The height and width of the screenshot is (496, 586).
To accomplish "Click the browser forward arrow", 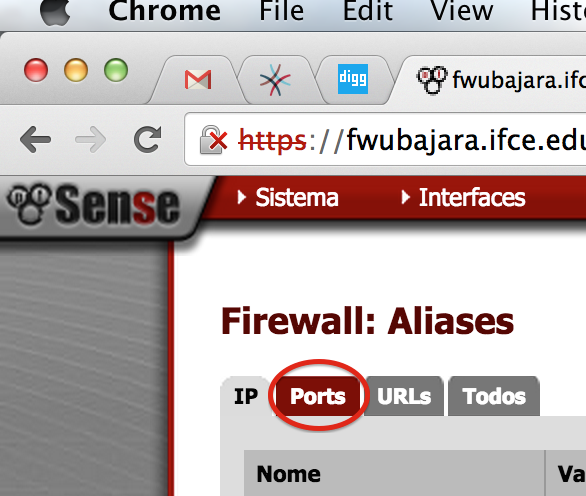I will [91, 139].
